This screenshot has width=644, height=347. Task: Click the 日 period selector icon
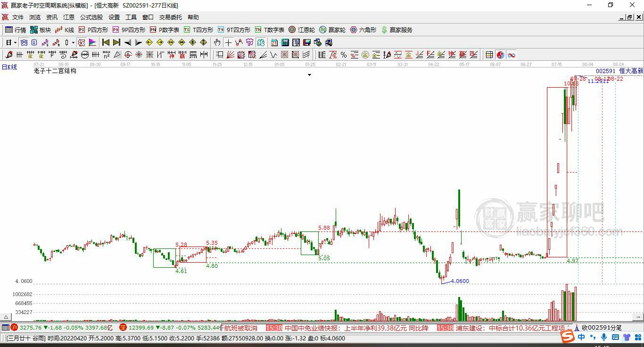tap(8, 42)
